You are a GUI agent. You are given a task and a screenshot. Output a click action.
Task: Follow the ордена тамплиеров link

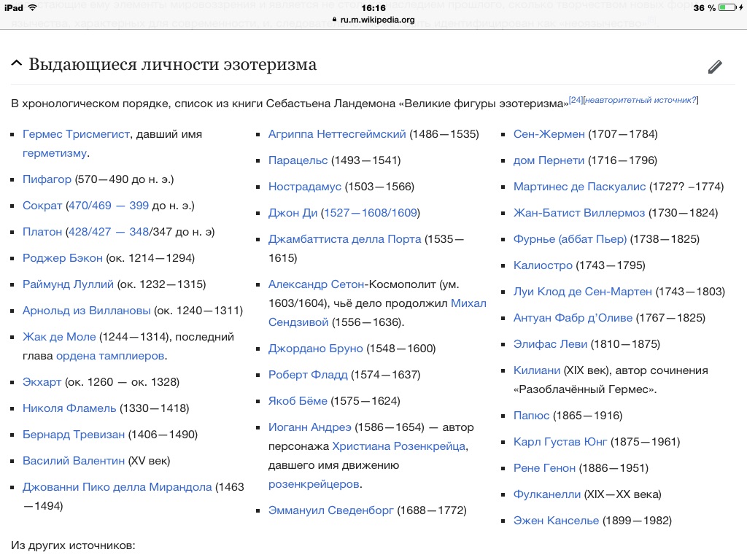tap(110, 356)
